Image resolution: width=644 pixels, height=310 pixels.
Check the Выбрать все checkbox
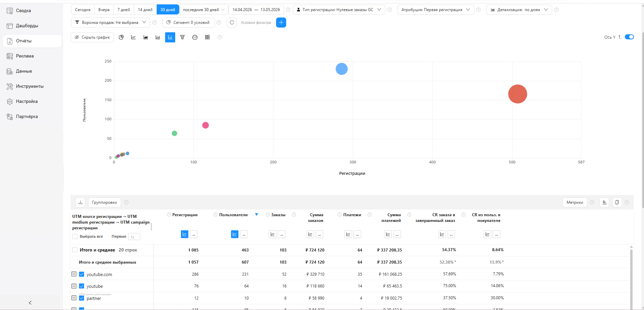(x=75, y=237)
